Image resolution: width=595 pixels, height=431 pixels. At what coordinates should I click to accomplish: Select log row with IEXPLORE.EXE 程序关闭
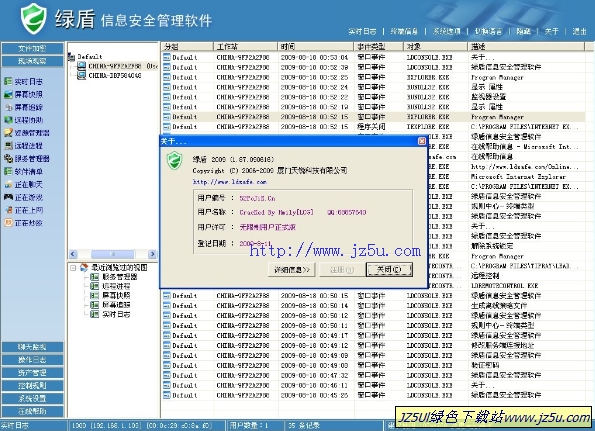[373, 127]
